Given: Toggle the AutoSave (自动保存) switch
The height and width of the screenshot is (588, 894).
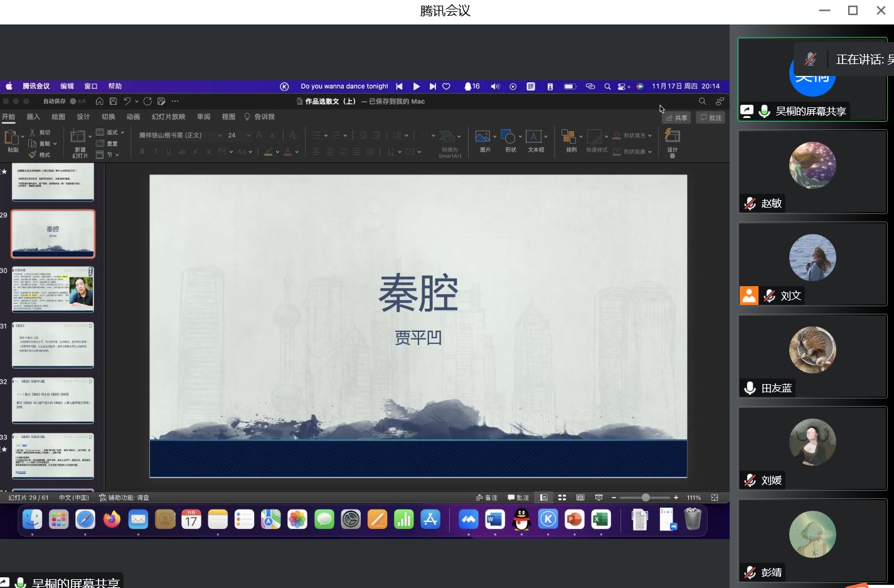Looking at the screenshot, I should [77, 101].
